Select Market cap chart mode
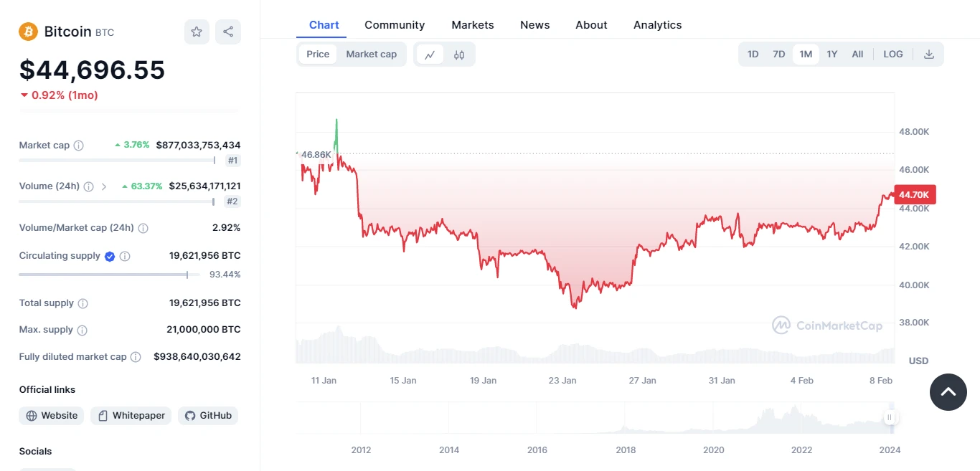 click(372, 54)
